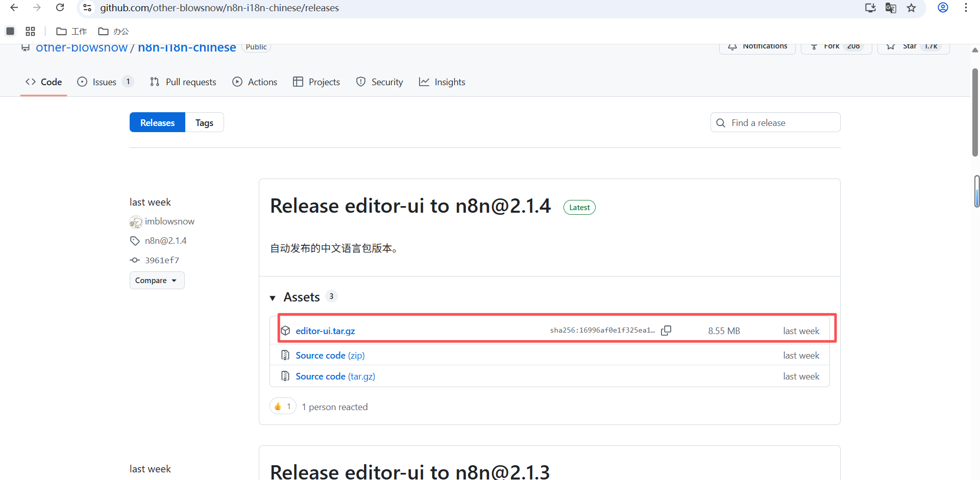The width and height of the screenshot is (980, 480).
Task: Click the zip file icon beside Source code (zip)
Action: tap(285, 355)
